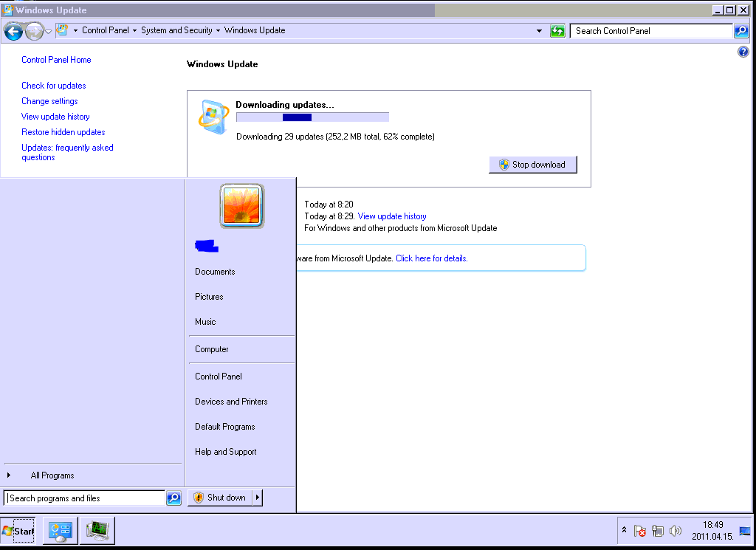Click the flower user account picture

[242, 206]
